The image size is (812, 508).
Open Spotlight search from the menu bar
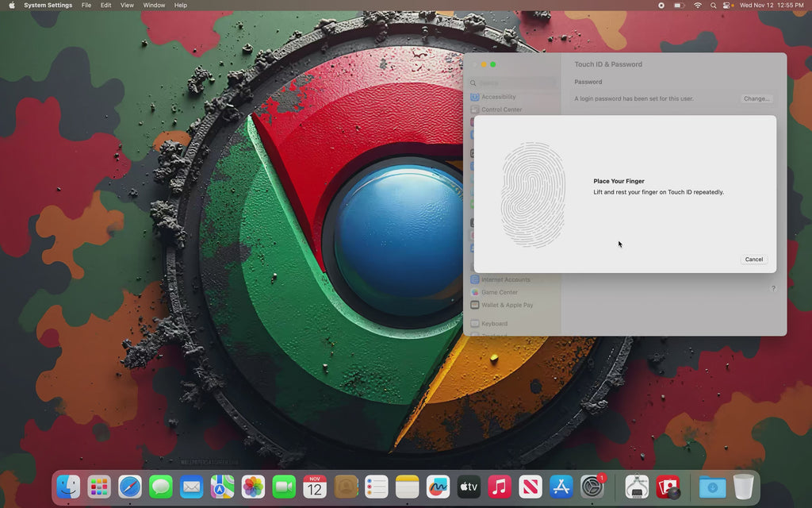coord(713,5)
